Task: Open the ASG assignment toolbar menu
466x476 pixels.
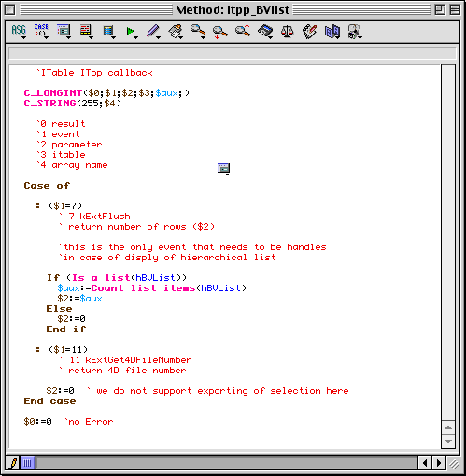Action: pos(19,31)
